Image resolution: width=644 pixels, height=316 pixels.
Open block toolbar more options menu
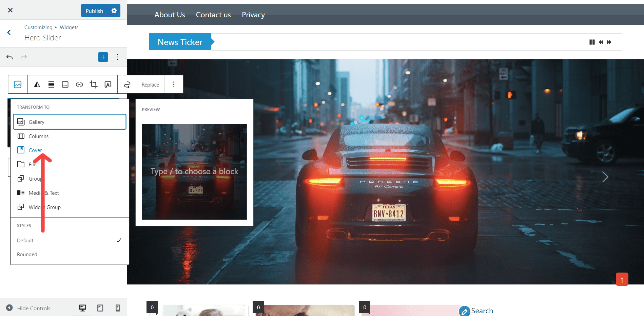tap(174, 85)
